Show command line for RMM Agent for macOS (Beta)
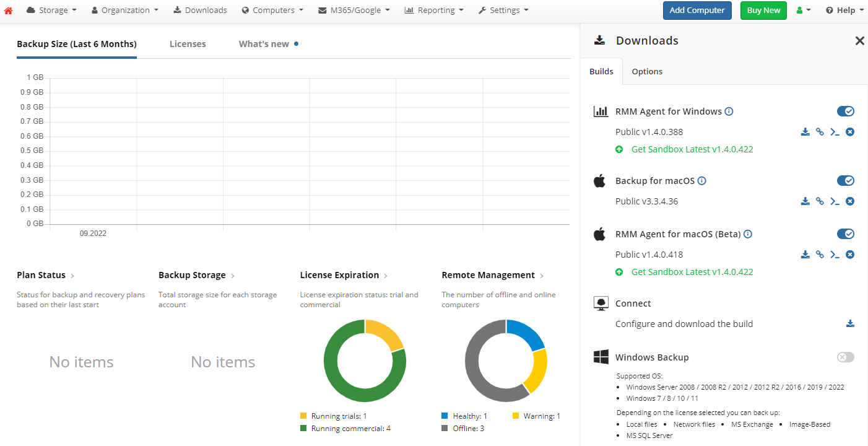 point(835,255)
